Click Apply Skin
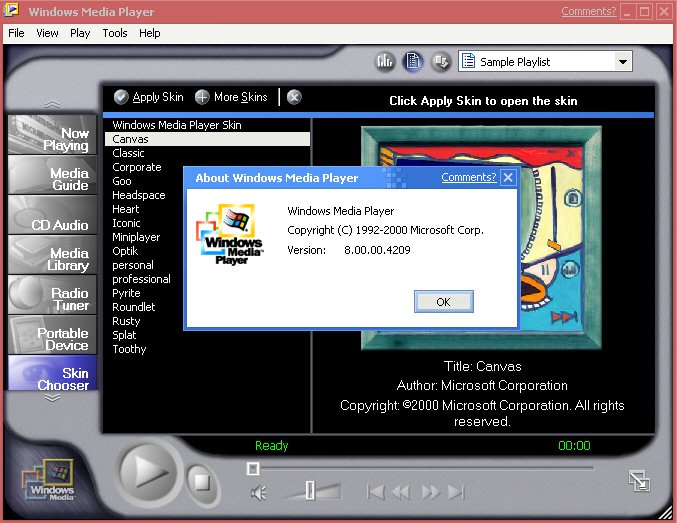 [149, 97]
